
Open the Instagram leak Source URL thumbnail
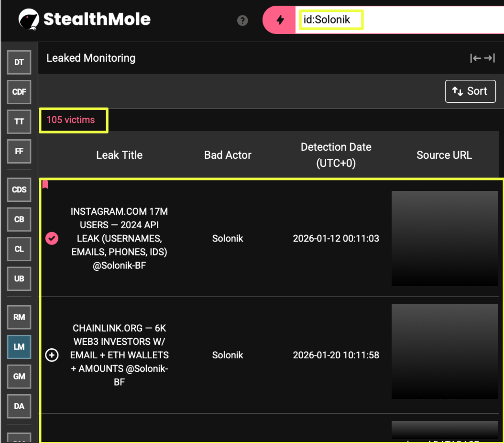tap(444, 238)
